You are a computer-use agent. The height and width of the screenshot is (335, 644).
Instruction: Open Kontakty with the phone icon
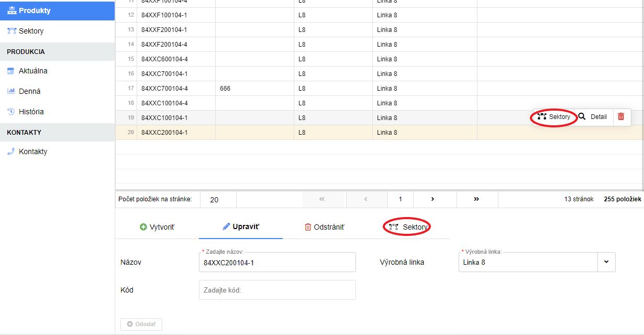pos(32,152)
